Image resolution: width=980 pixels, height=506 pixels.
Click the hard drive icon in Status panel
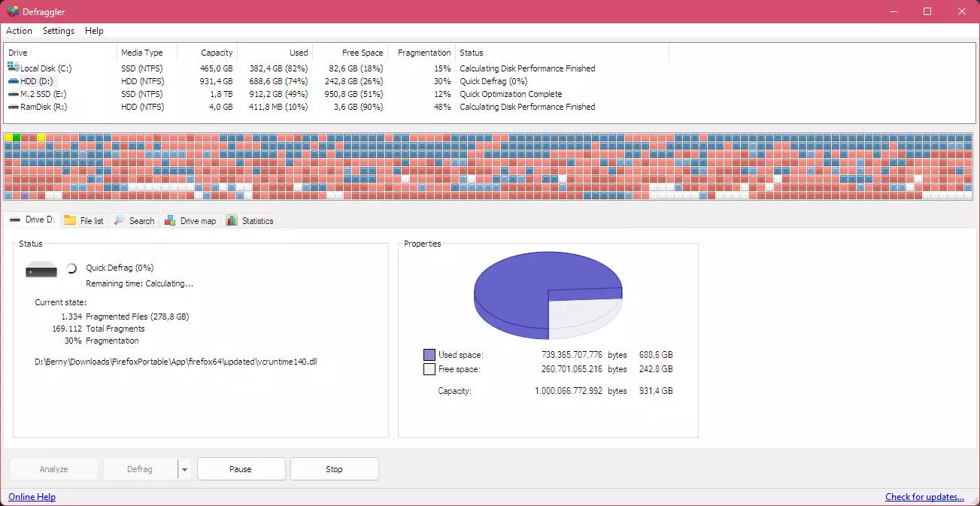click(x=41, y=269)
